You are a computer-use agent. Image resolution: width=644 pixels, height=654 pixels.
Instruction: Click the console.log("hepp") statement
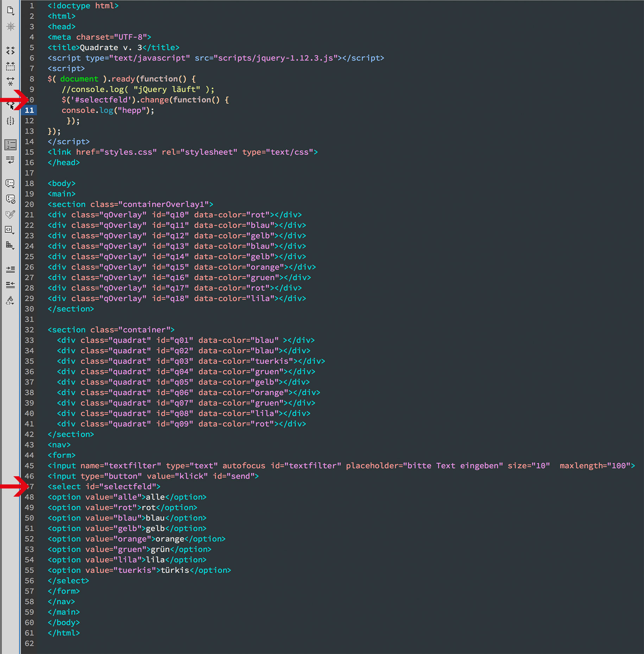click(108, 111)
